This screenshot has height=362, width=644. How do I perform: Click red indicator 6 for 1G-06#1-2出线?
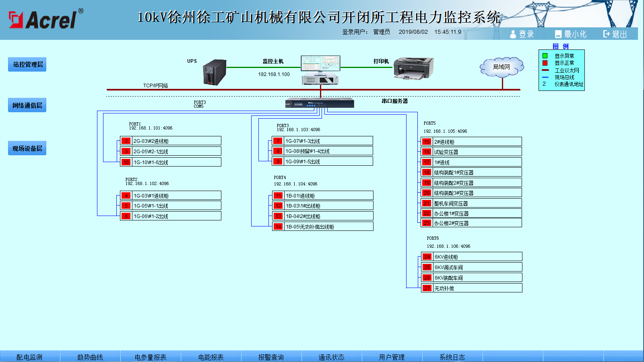pos(126,216)
